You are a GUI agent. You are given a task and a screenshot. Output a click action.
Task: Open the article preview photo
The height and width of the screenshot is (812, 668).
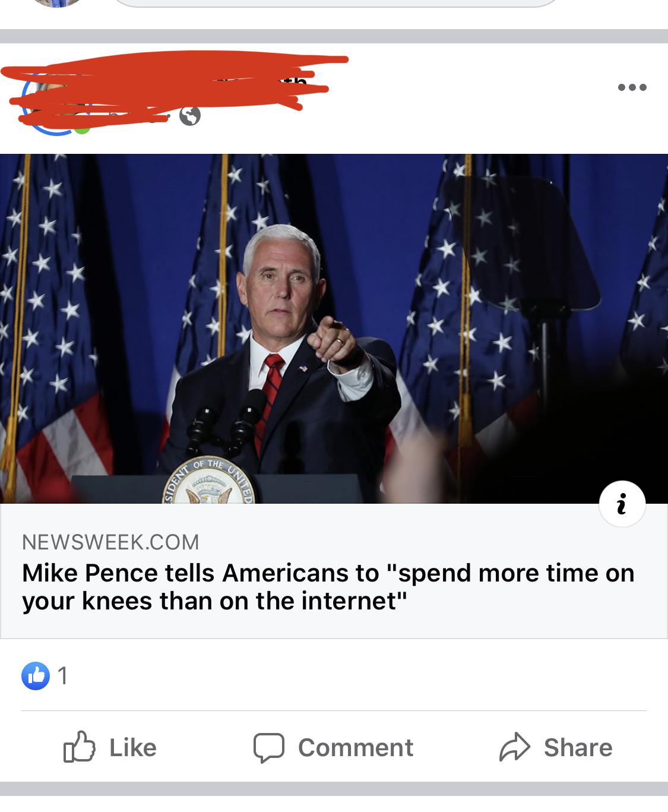pyautogui.click(x=334, y=328)
